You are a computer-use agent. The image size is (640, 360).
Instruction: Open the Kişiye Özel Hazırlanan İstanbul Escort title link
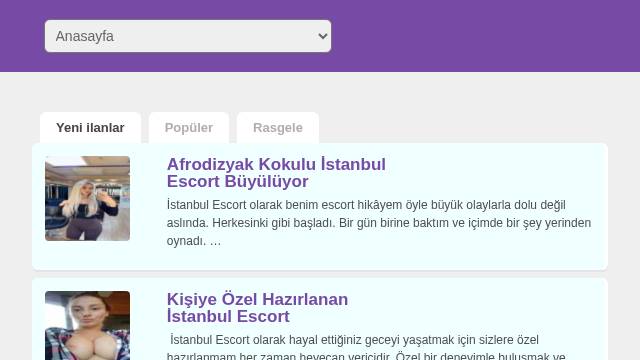pos(258,308)
